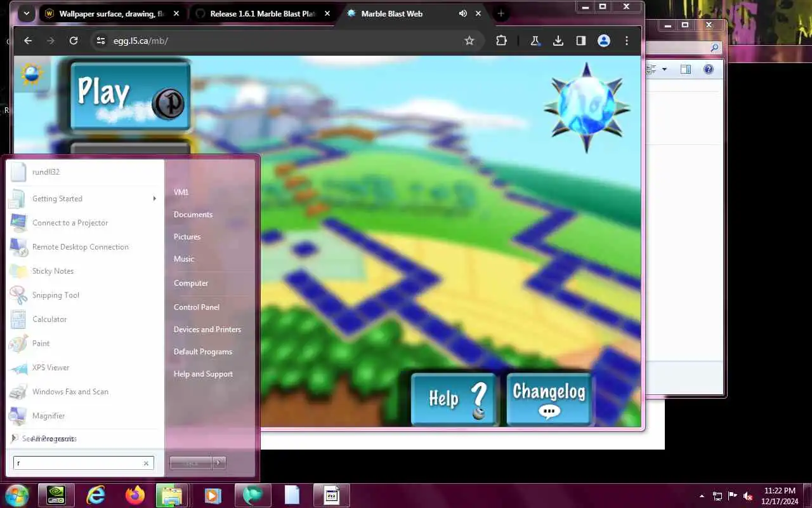
Task: Reload the Marble Blast page
Action: tap(74, 41)
